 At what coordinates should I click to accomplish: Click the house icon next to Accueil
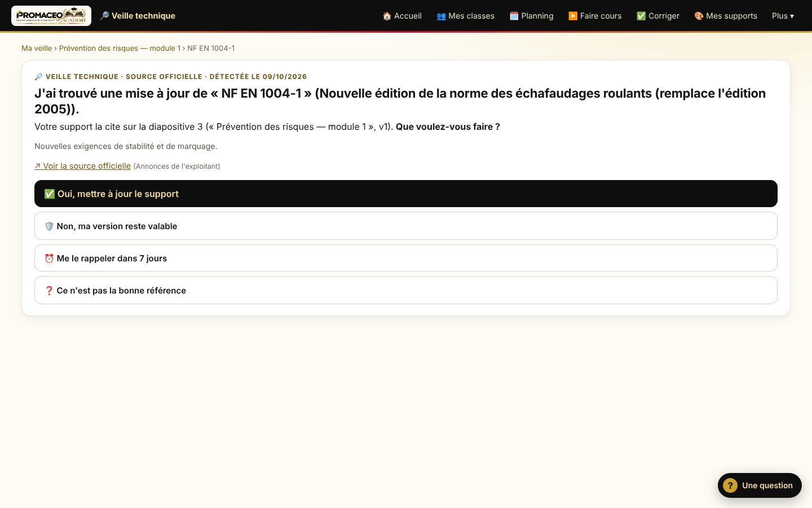387,16
